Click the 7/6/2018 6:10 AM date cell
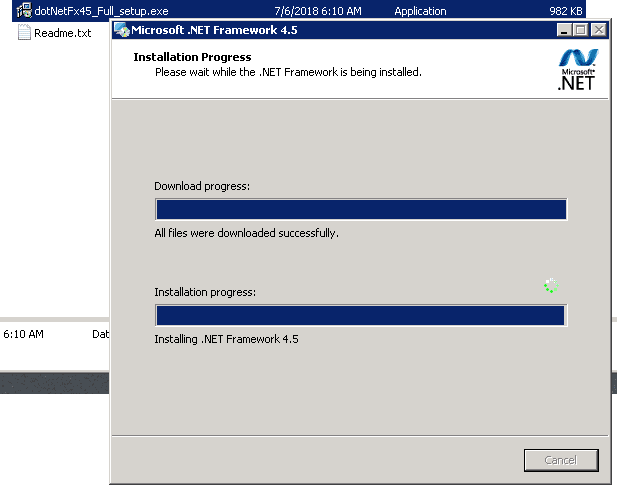The height and width of the screenshot is (488, 617). (318, 11)
